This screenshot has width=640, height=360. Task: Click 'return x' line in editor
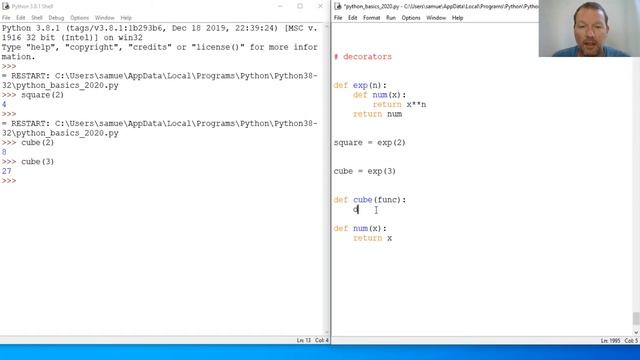point(372,238)
